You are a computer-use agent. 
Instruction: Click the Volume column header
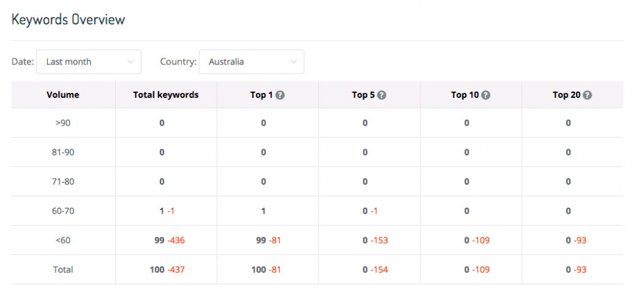(63, 95)
